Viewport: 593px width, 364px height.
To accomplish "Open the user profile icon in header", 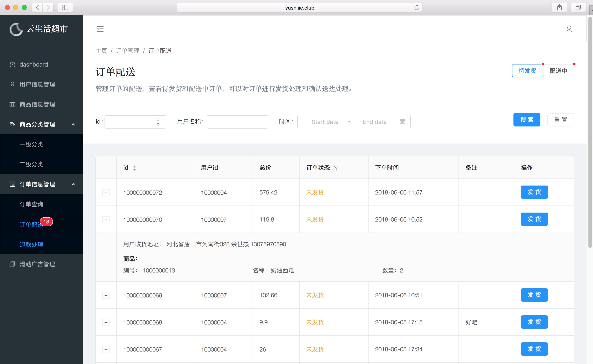I will [x=569, y=29].
